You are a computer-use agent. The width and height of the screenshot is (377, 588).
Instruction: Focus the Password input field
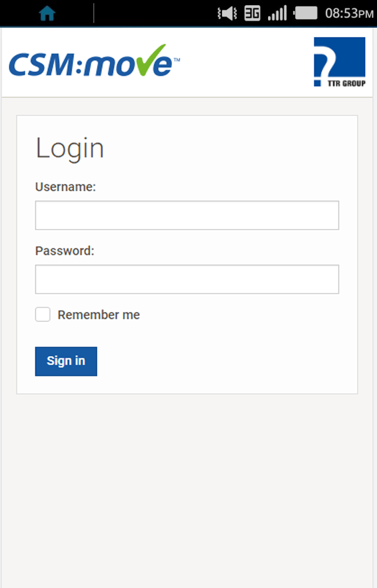click(187, 280)
